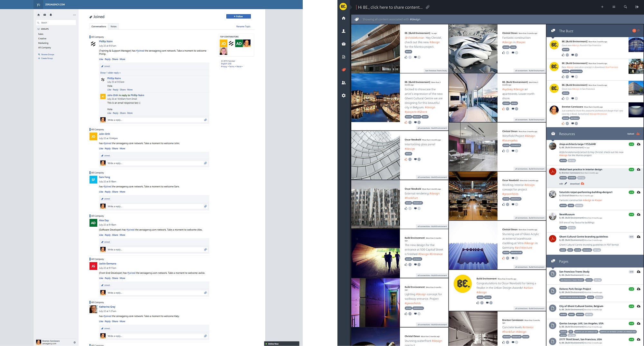This screenshot has height=346, width=644.
Task: Open the Yammer notifications bell icon
Action: pyautogui.click(x=51, y=15)
